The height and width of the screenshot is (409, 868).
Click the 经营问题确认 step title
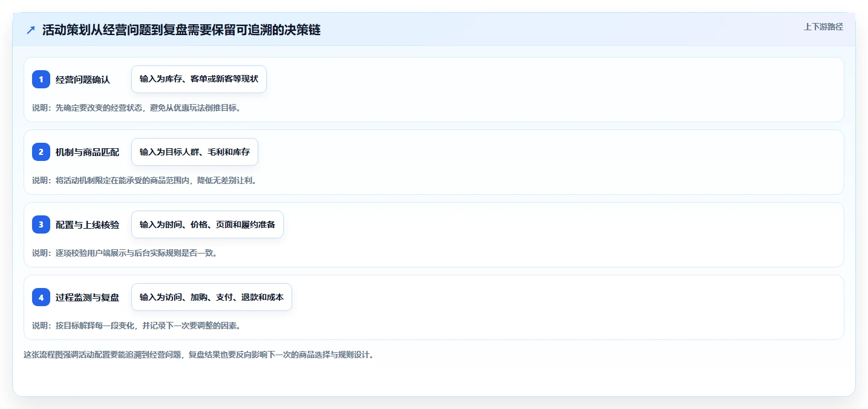tap(83, 79)
